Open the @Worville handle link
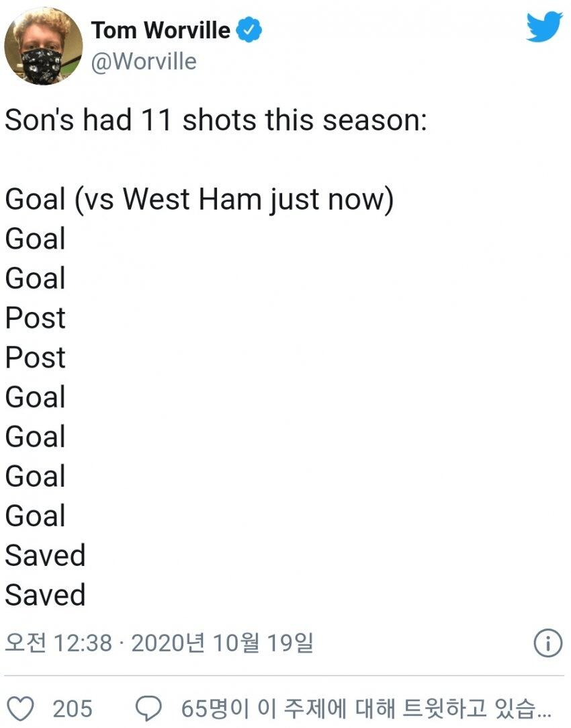This screenshot has width=571, height=728. (143, 62)
